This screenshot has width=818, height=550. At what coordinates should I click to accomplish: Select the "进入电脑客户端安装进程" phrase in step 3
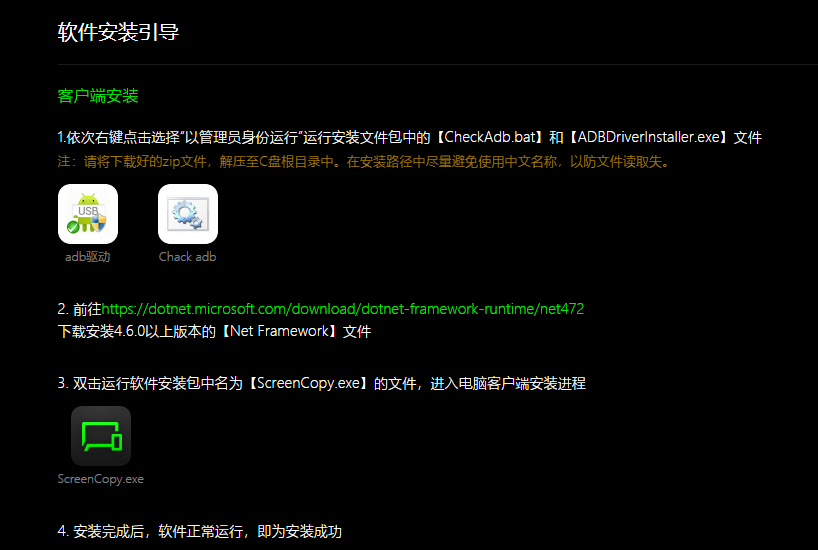508,384
